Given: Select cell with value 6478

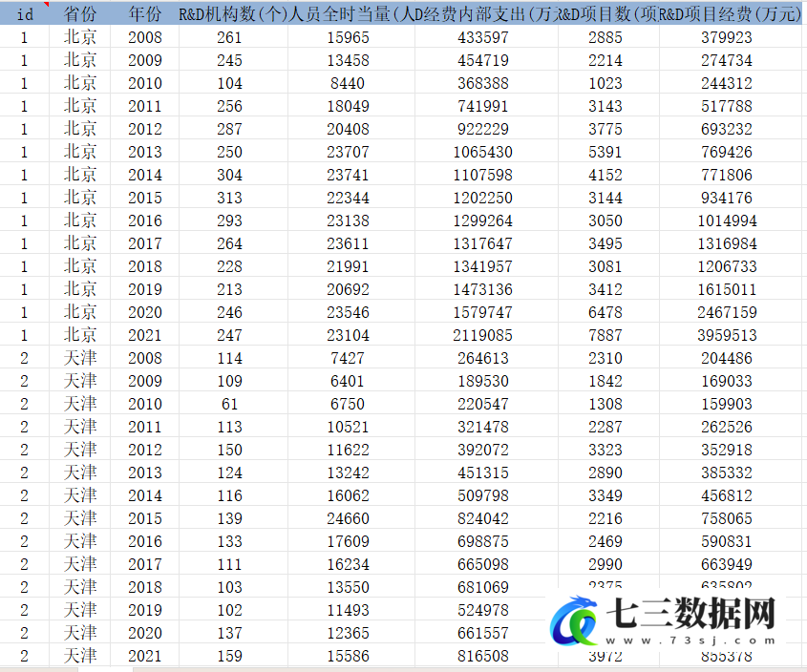Looking at the screenshot, I should point(608,312).
